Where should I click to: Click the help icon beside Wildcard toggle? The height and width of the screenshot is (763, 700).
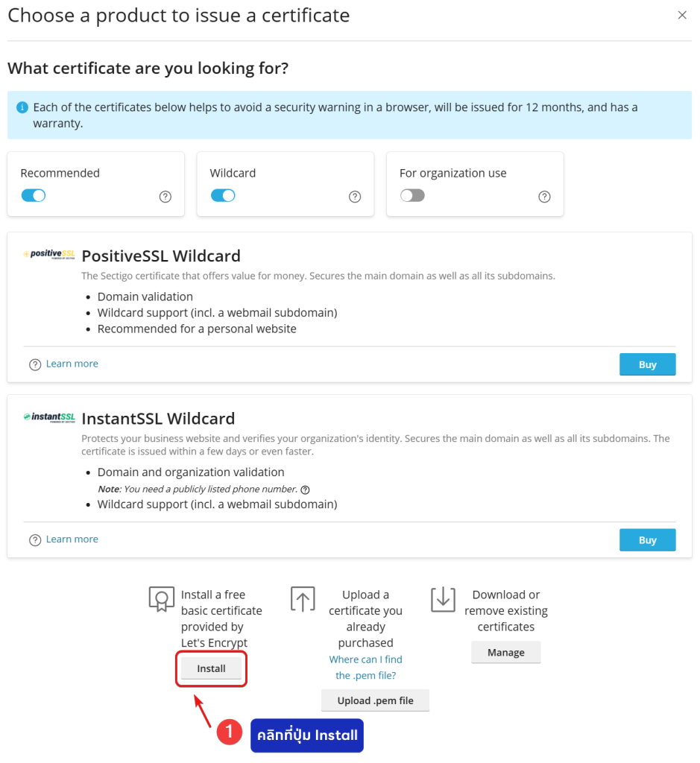(x=355, y=197)
